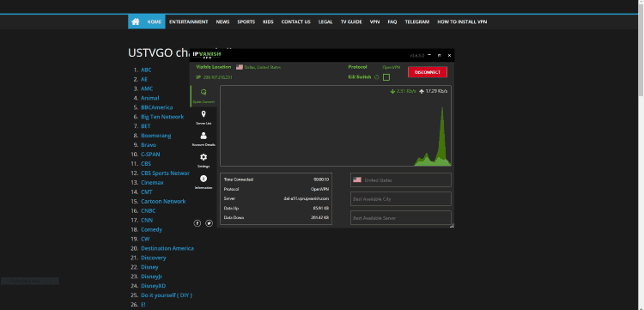
Task: Open Server List in IPVanish sidebar
Action: click(x=204, y=118)
